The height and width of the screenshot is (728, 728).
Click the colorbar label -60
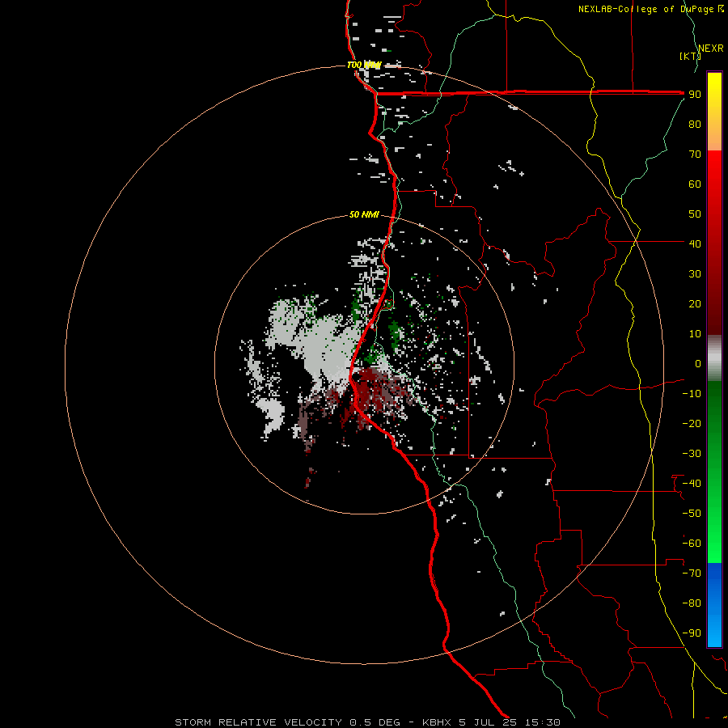point(692,544)
